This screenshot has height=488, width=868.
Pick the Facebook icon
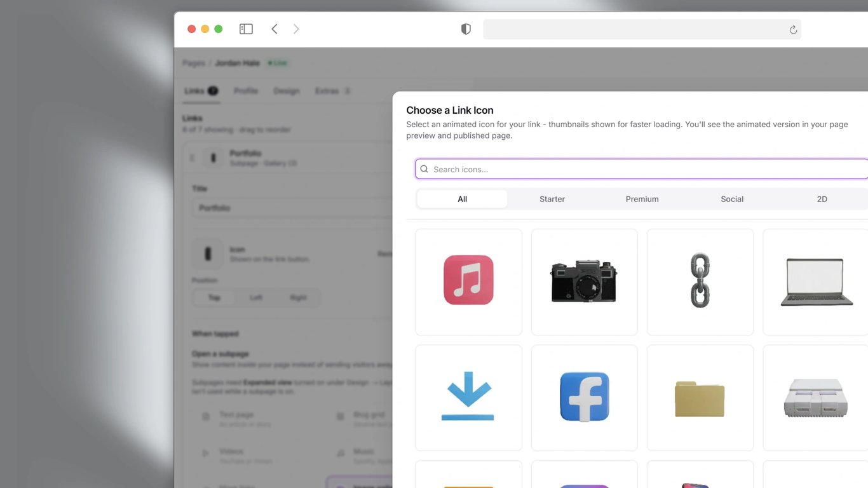[584, 398]
